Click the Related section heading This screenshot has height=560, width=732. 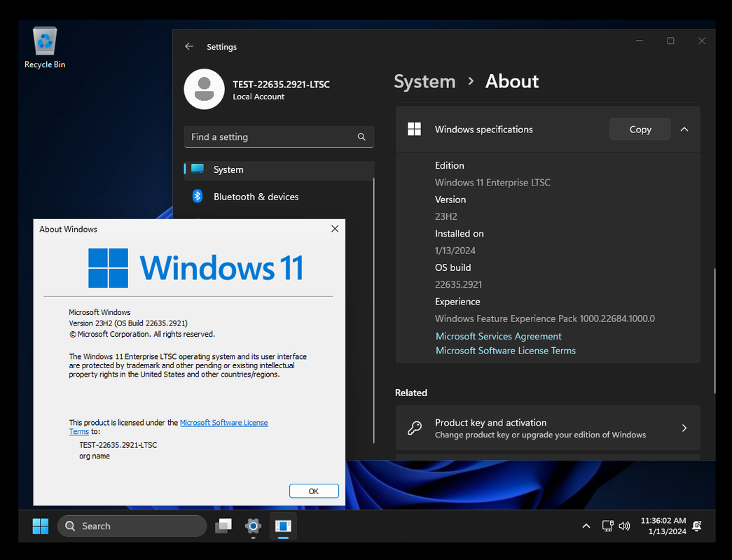[x=410, y=393]
